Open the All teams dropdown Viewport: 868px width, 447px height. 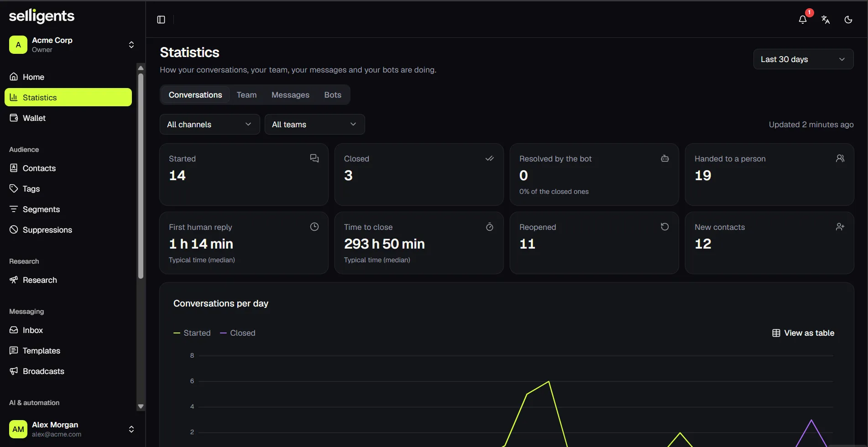(x=315, y=125)
